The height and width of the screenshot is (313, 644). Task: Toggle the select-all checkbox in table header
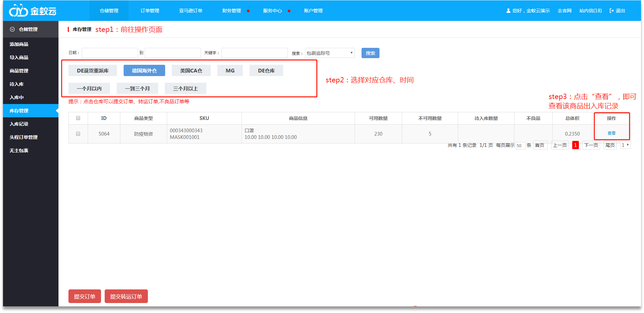click(78, 118)
